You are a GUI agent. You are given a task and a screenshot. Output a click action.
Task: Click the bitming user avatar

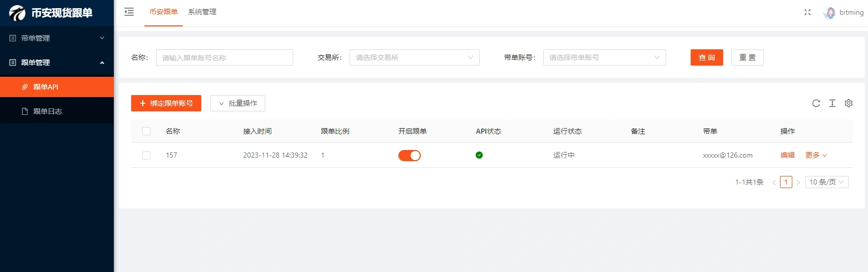pyautogui.click(x=829, y=13)
